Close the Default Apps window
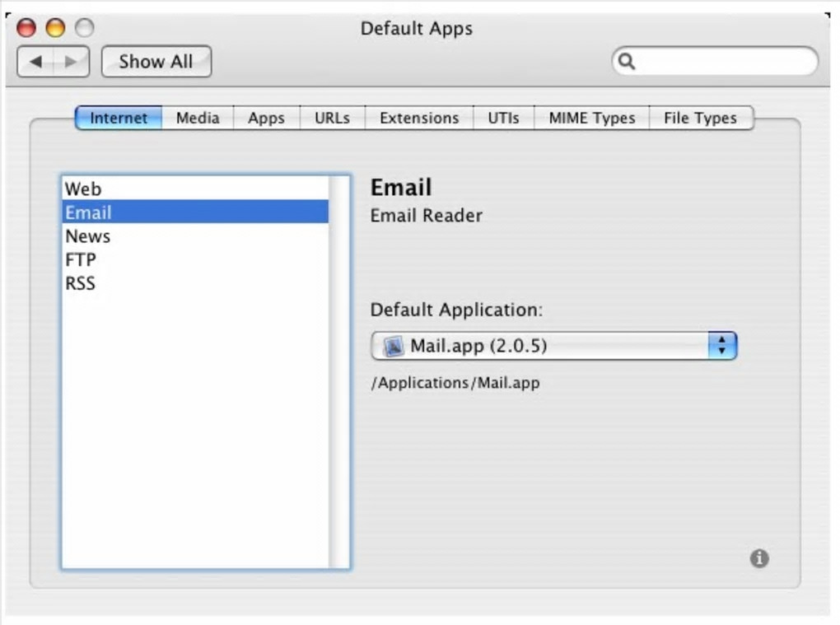The width and height of the screenshot is (840, 625). (26, 27)
